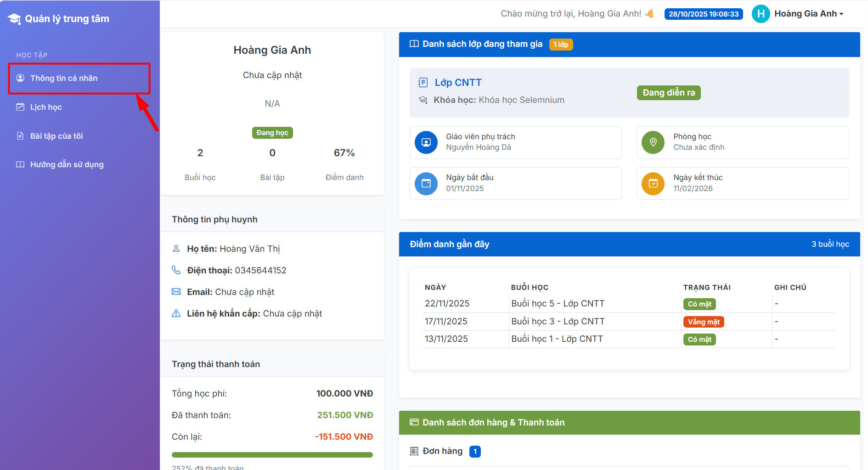Go to Lịch học in sidebar
Screen dimensions: 868x470
coord(46,107)
